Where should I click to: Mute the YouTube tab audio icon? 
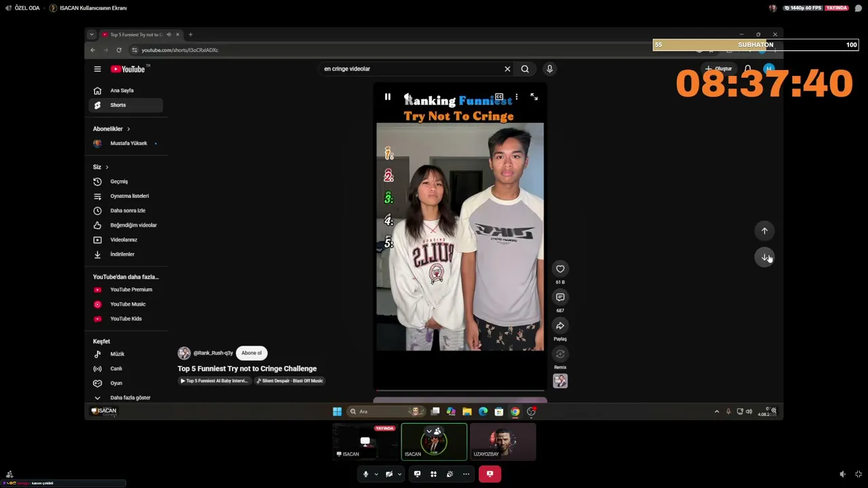coord(168,35)
